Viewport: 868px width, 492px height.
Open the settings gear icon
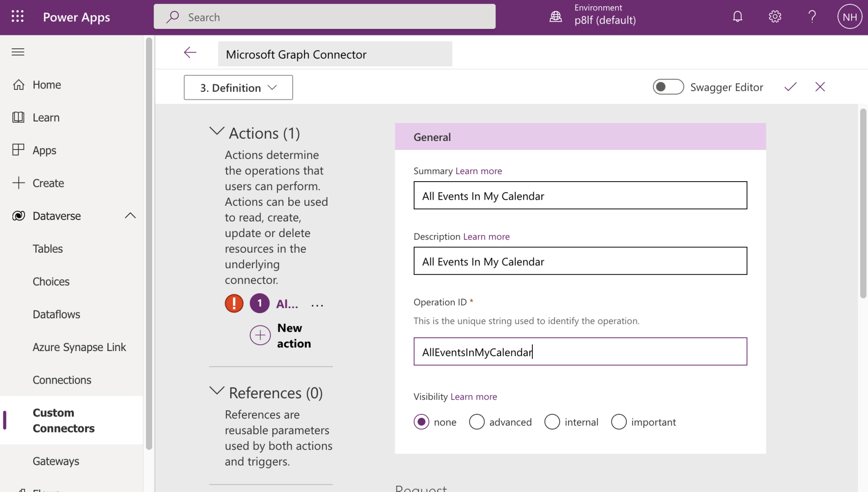[x=774, y=17]
